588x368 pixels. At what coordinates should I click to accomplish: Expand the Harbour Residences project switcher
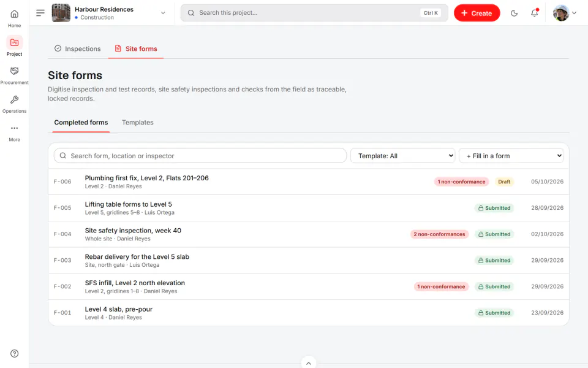163,13
